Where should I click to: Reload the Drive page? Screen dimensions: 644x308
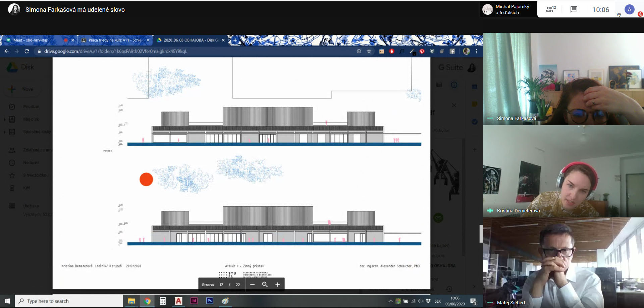[x=27, y=51]
